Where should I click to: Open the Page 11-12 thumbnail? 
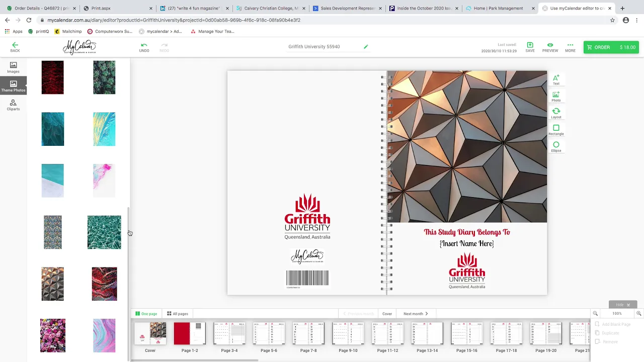coord(387,334)
